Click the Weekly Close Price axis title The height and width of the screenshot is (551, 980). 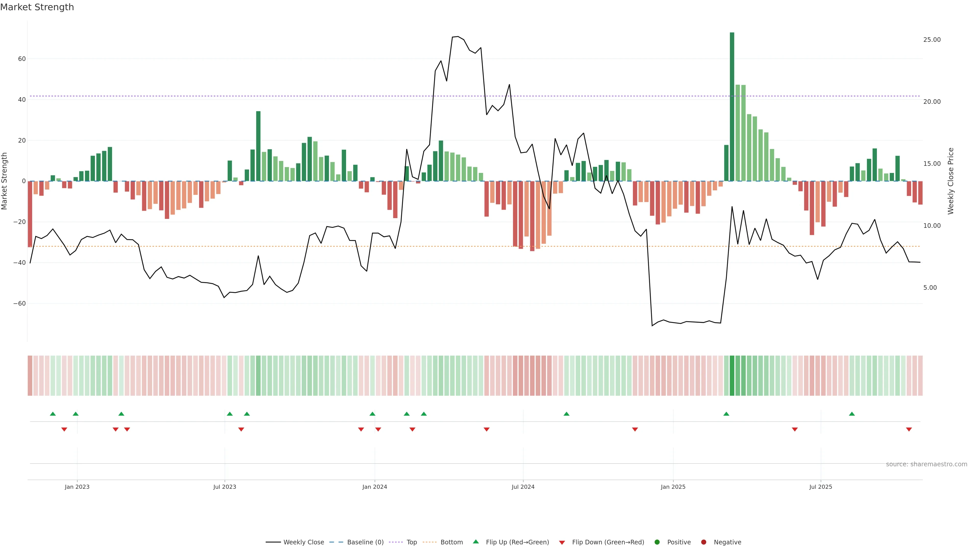(x=951, y=181)
